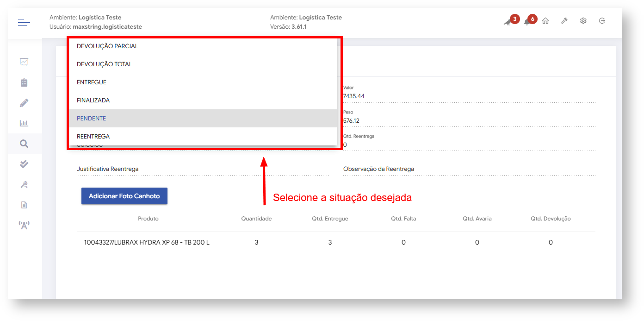The height and width of the screenshot is (321, 644).
Task: Click the Peso field 576.12
Action: pos(469,121)
